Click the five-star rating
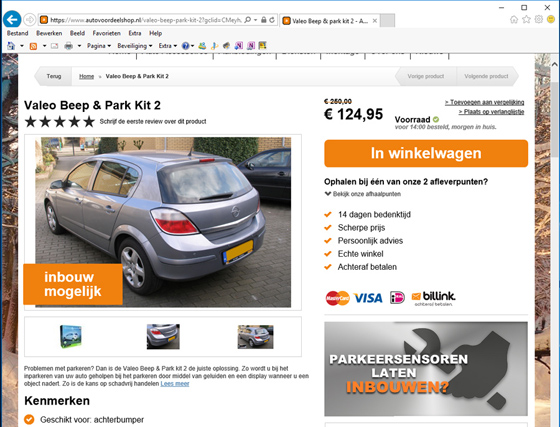This screenshot has width=560, height=427. (x=60, y=122)
